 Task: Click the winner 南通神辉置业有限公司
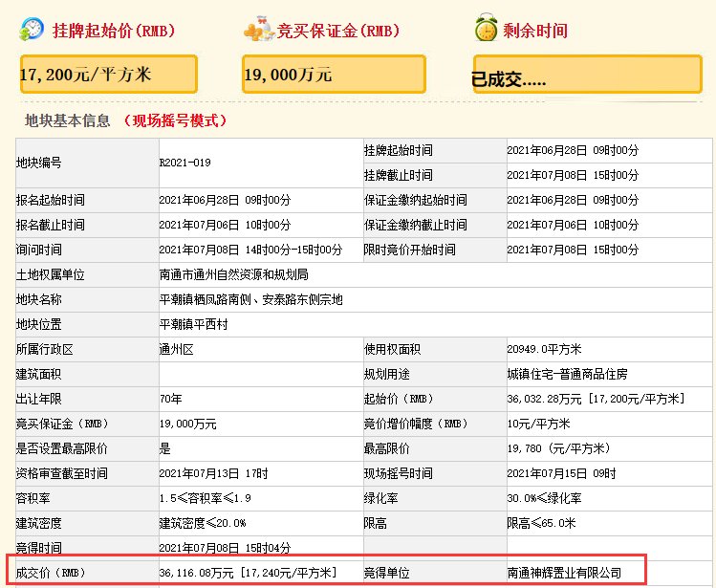click(x=564, y=573)
